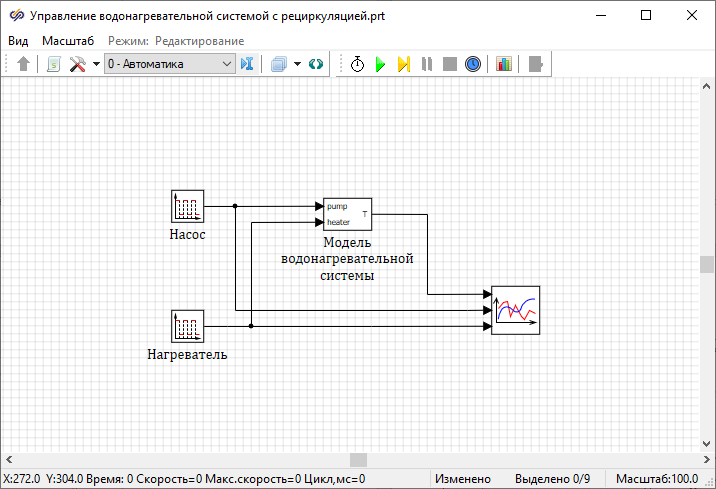Select the graph plot output block
Viewport: 716px width, 489px height.
click(516, 310)
